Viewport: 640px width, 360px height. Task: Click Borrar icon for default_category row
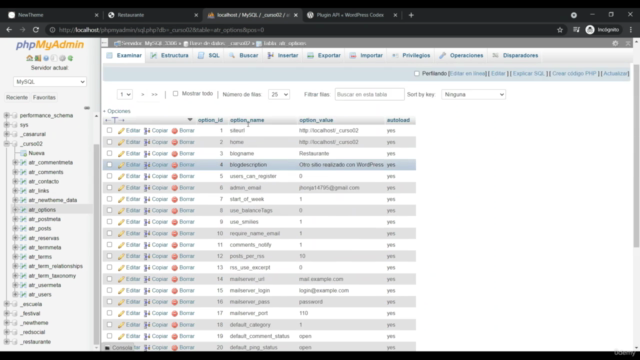[175, 325]
